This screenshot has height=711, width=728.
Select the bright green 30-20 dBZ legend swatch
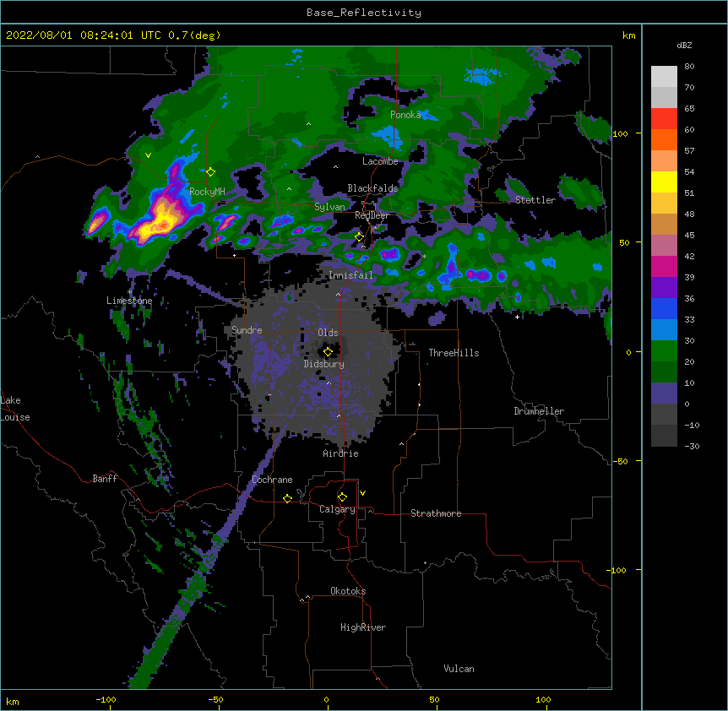tap(664, 351)
